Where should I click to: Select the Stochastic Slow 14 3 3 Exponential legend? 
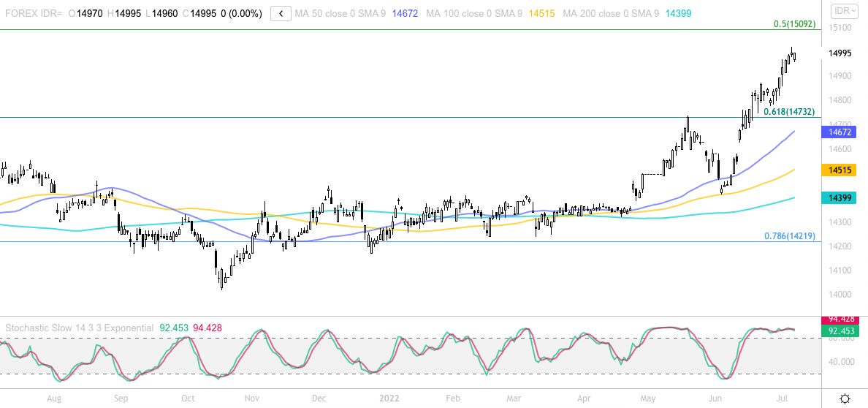tap(79, 328)
